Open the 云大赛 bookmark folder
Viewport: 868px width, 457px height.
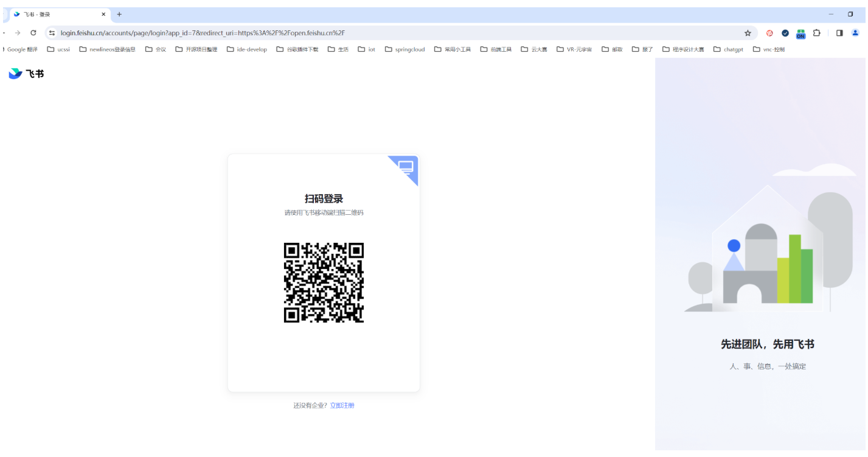[x=534, y=49]
